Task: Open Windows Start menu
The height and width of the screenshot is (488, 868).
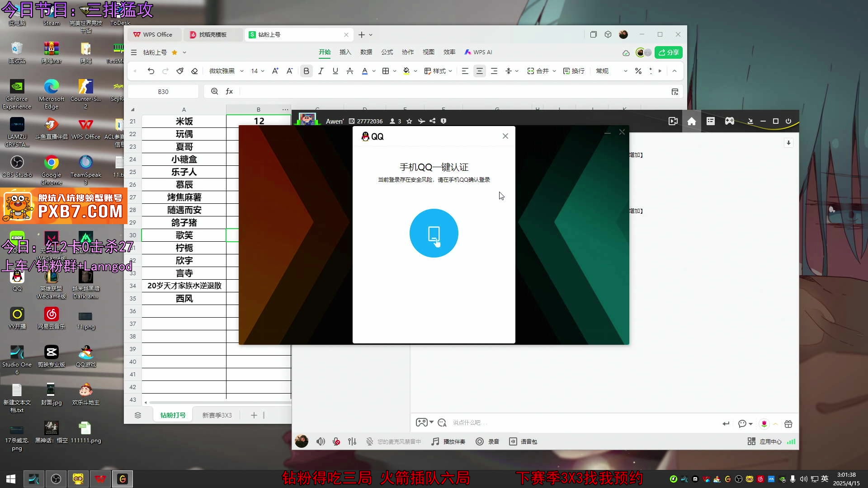Action: (x=11, y=479)
